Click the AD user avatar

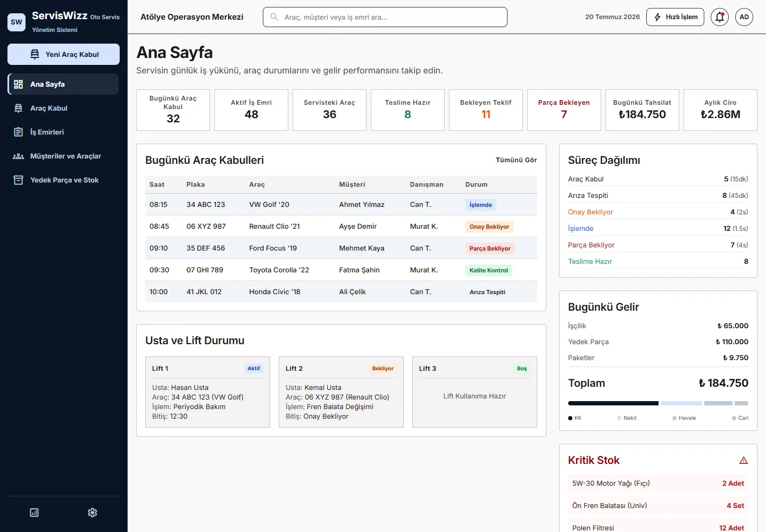tap(744, 17)
